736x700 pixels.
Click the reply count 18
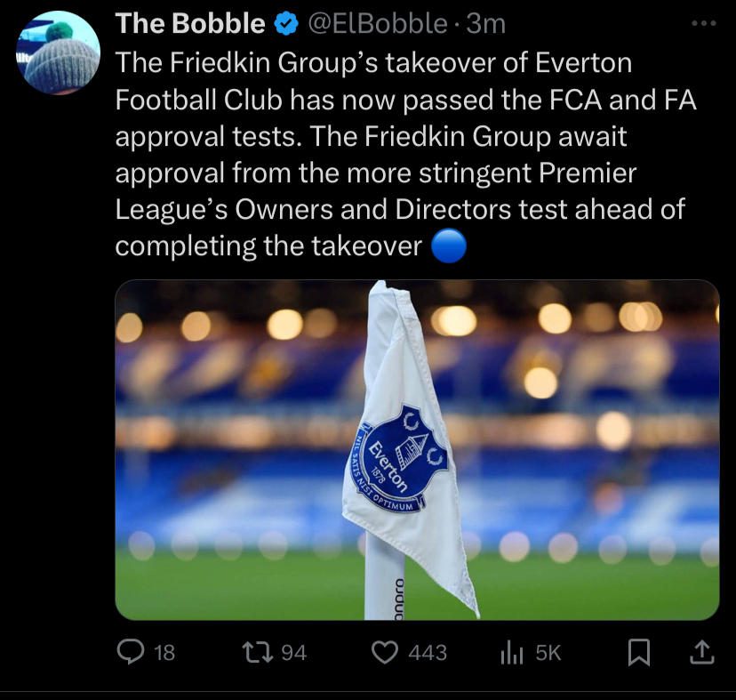pos(164,653)
